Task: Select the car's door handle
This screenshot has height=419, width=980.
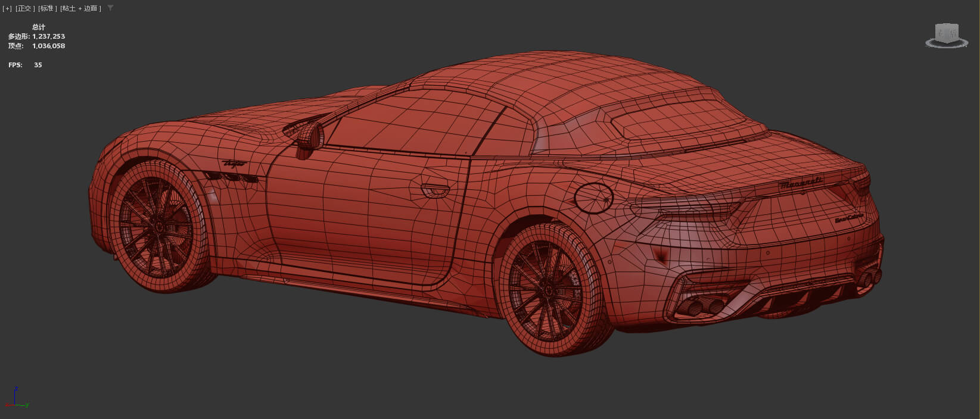Action: point(435,190)
